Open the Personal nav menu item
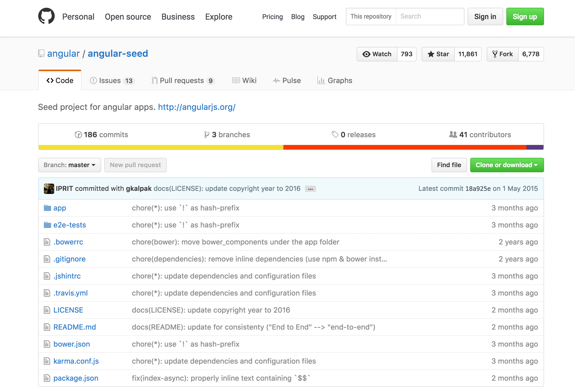The image size is (575, 392). pyautogui.click(x=78, y=17)
